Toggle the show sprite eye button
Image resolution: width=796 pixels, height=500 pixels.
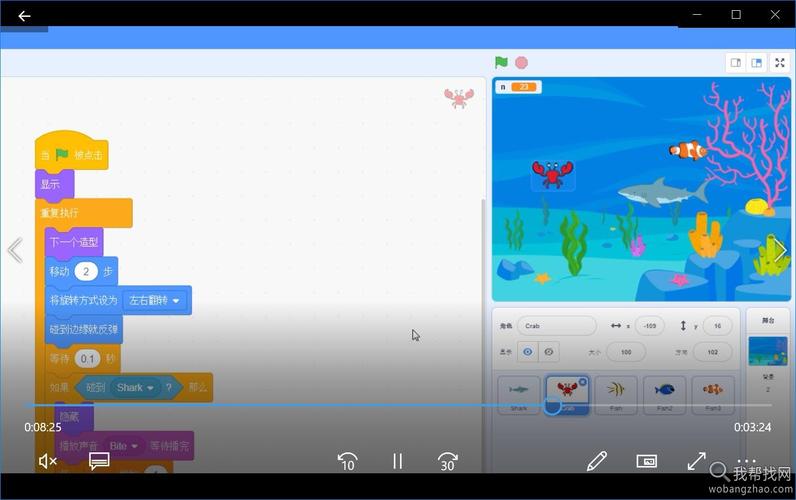coord(528,352)
